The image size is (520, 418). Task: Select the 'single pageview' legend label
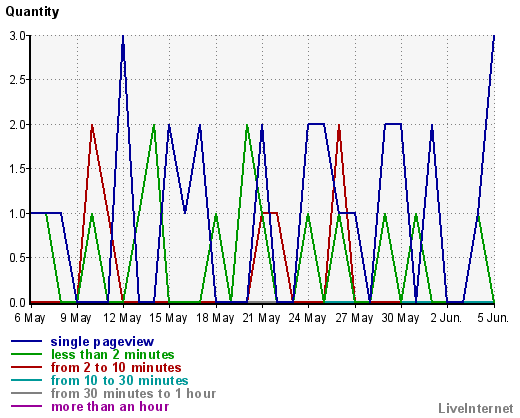[102, 342]
